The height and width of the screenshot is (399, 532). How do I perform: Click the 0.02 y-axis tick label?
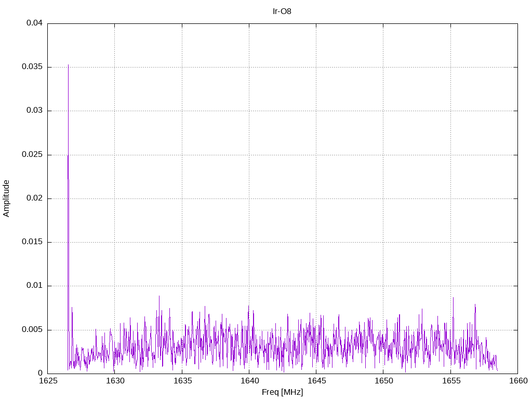click(34, 198)
